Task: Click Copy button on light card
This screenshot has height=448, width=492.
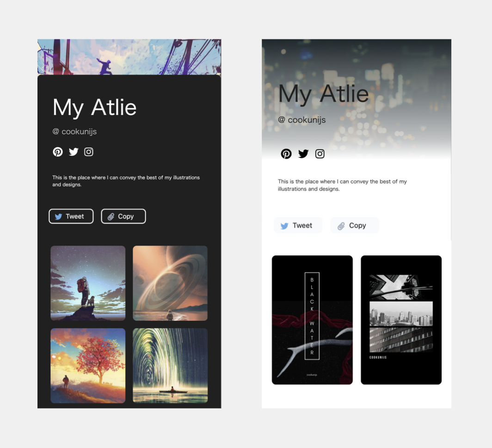Action: point(355,225)
